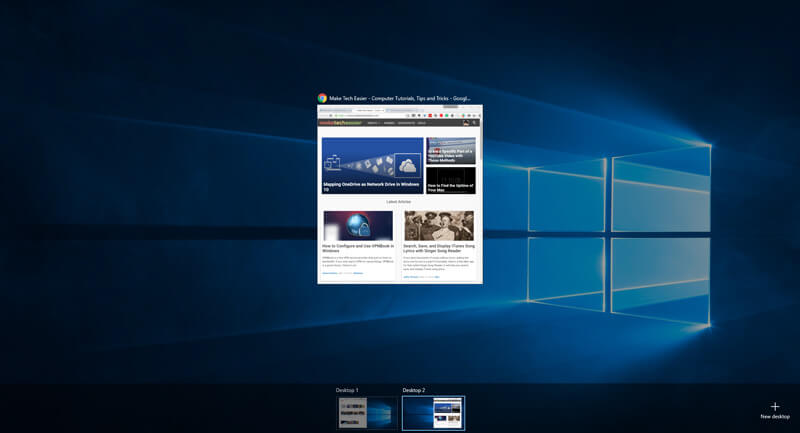Switch to the Desktop 1 thumbnail
The image size is (800, 433).
pos(367,413)
